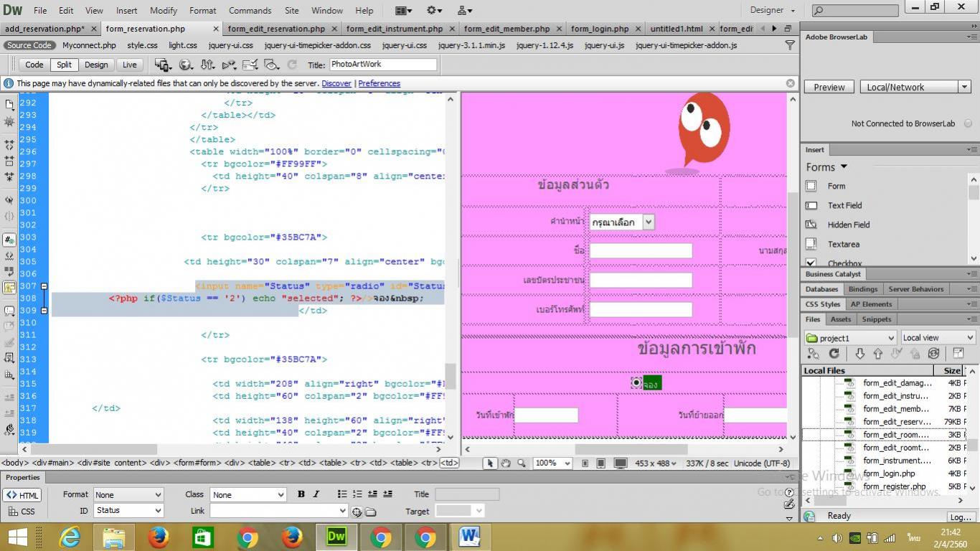
Task: Insert unordered list from Properties panel
Action: click(x=342, y=494)
